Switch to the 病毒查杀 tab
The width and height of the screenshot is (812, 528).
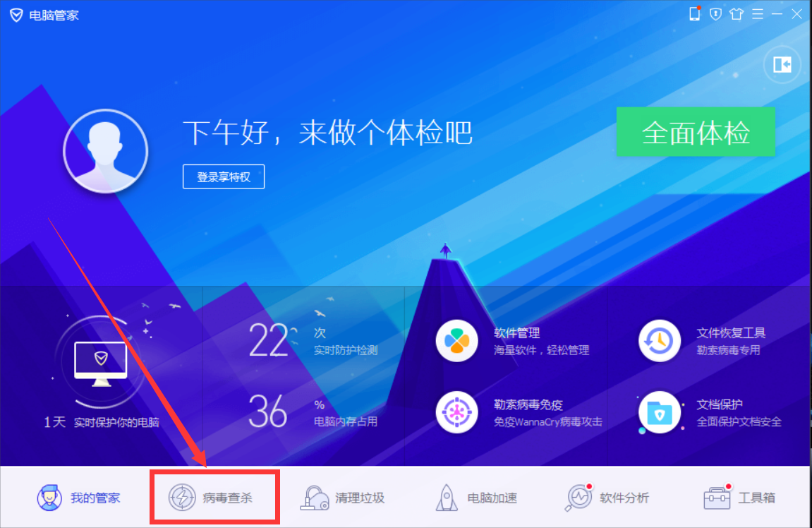tap(215, 498)
